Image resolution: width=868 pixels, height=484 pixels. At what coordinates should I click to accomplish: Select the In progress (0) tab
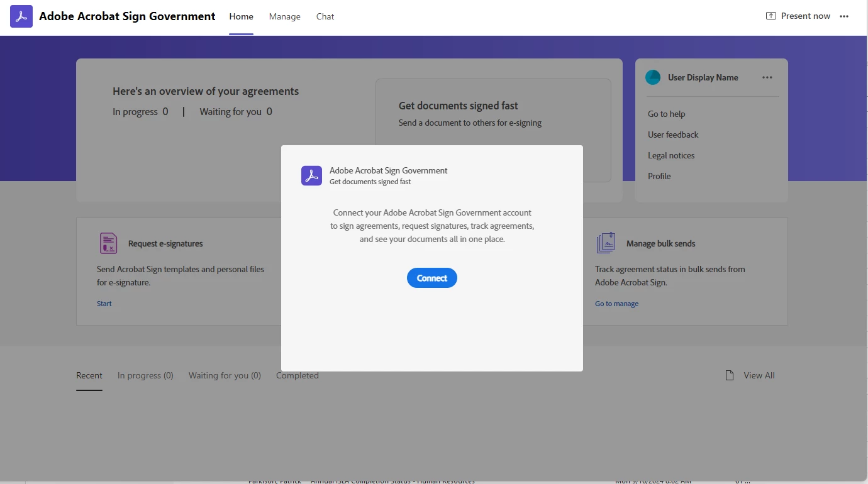click(145, 375)
